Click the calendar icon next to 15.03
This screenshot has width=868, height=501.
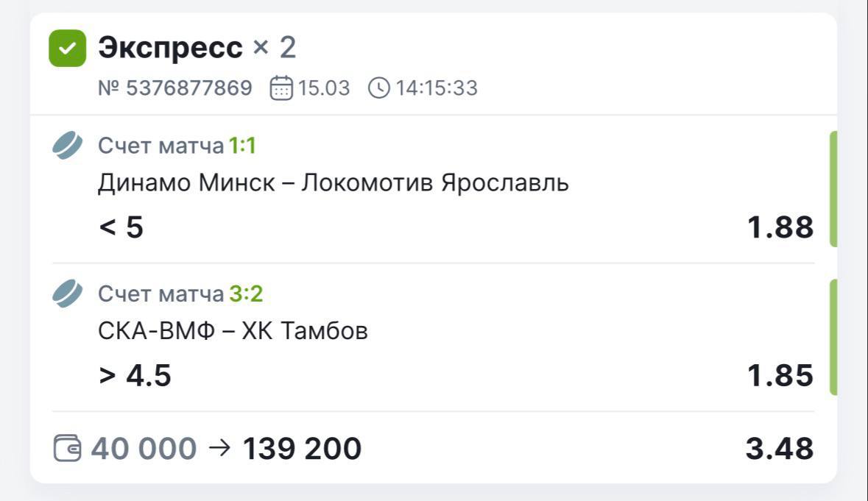coord(281,88)
